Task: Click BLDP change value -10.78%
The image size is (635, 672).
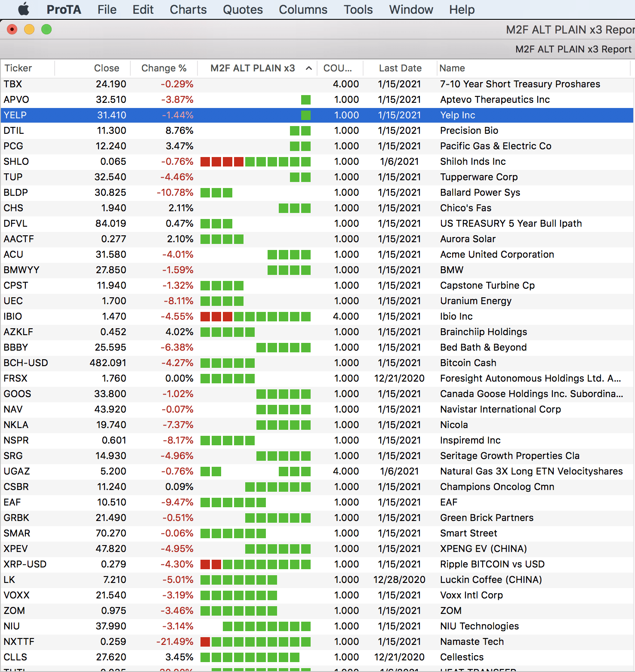Action: point(175,192)
